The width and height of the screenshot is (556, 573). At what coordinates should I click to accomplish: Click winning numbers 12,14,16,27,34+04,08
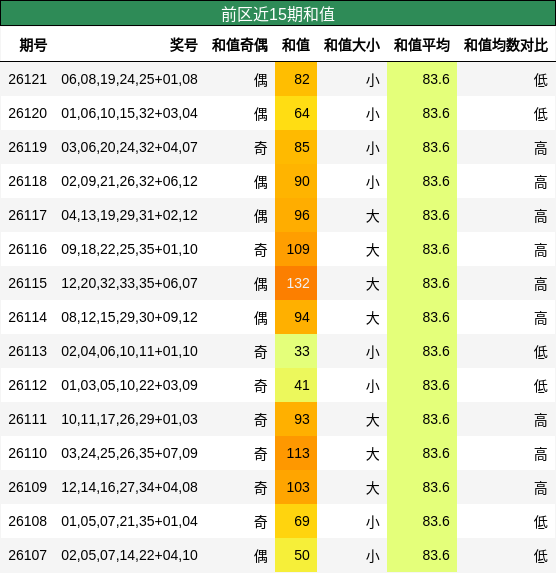pyautogui.click(x=129, y=487)
